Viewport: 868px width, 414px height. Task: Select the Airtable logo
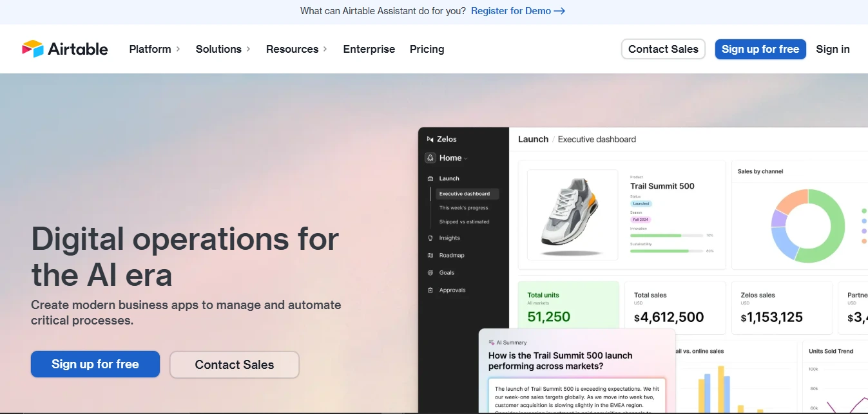click(x=64, y=48)
